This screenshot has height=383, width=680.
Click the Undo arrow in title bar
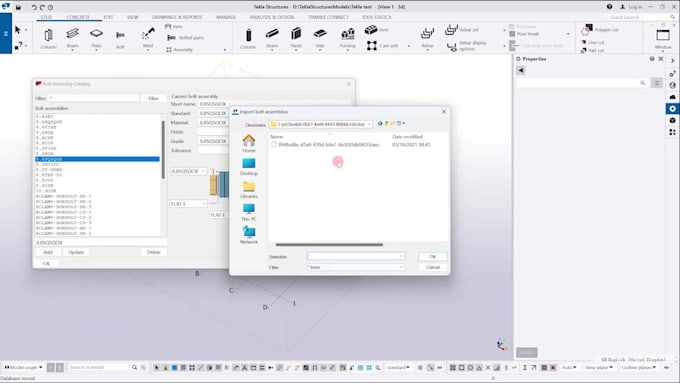tap(33, 7)
